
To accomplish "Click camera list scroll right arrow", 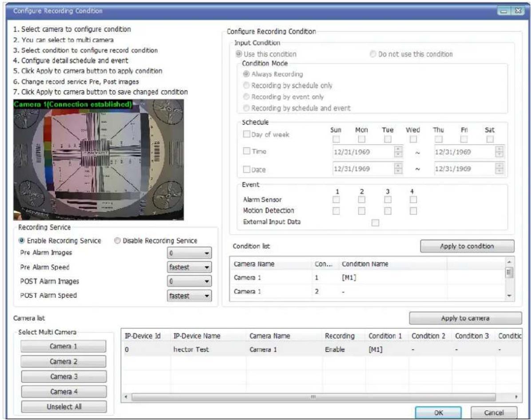I will (516, 396).
